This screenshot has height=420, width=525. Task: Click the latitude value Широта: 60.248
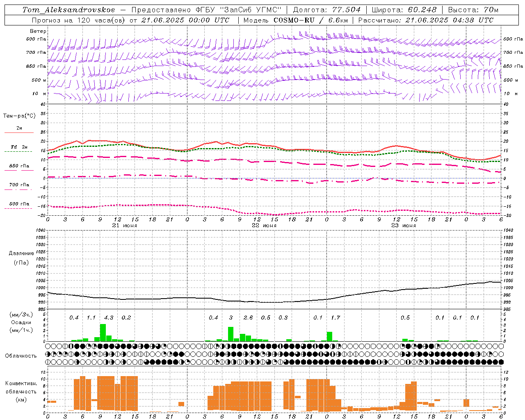[404, 10]
